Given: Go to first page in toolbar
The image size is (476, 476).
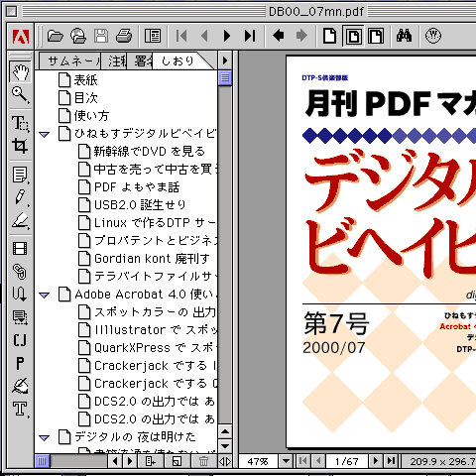Looking at the screenshot, I should pyautogui.click(x=181, y=36).
